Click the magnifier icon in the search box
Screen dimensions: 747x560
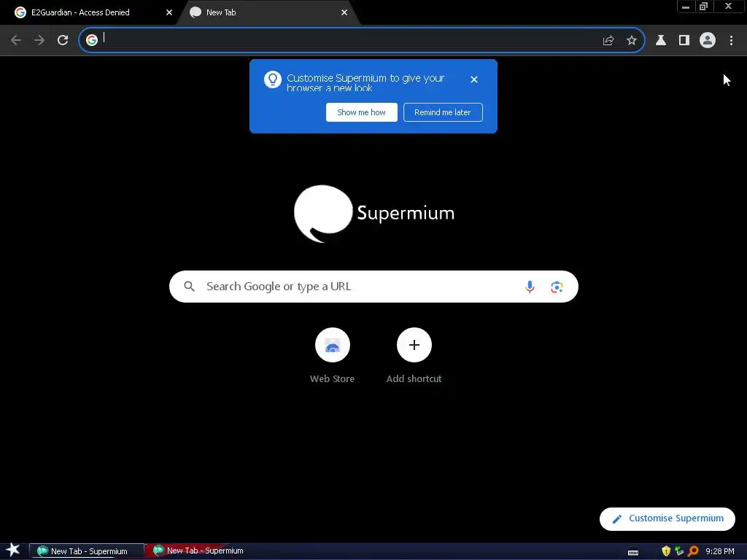point(190,287)
